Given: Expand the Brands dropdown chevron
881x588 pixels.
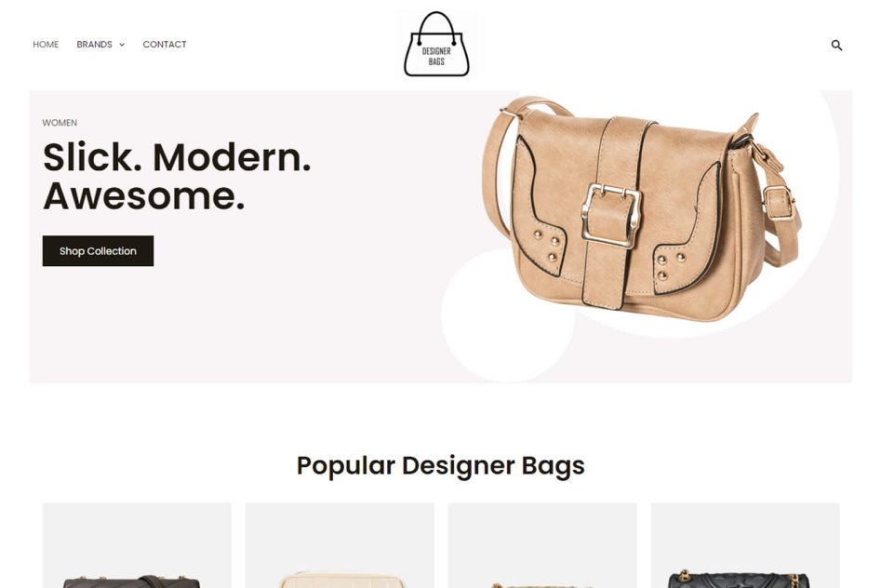Looking at the screenshot, I should [121, 45].
